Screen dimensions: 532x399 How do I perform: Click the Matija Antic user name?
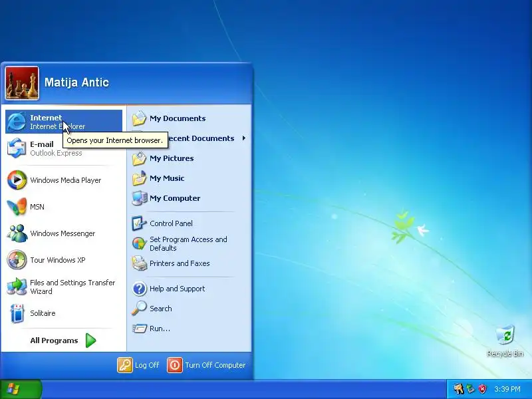(76, 82)
